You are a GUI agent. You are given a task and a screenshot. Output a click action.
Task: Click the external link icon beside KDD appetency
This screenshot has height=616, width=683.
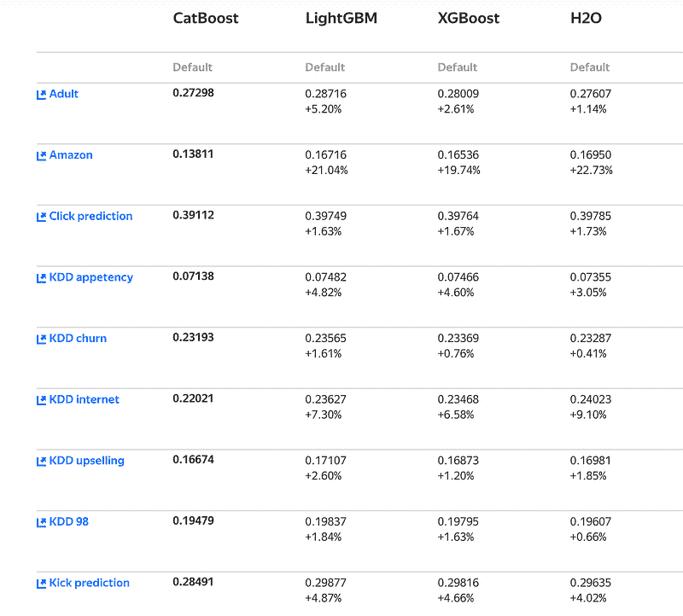(x=41, y=278)
